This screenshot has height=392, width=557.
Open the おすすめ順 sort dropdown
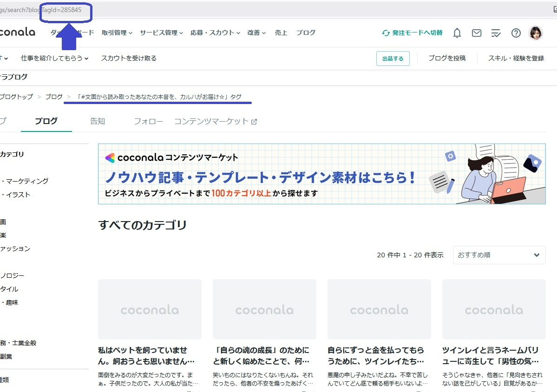click(x=499, y=255)
